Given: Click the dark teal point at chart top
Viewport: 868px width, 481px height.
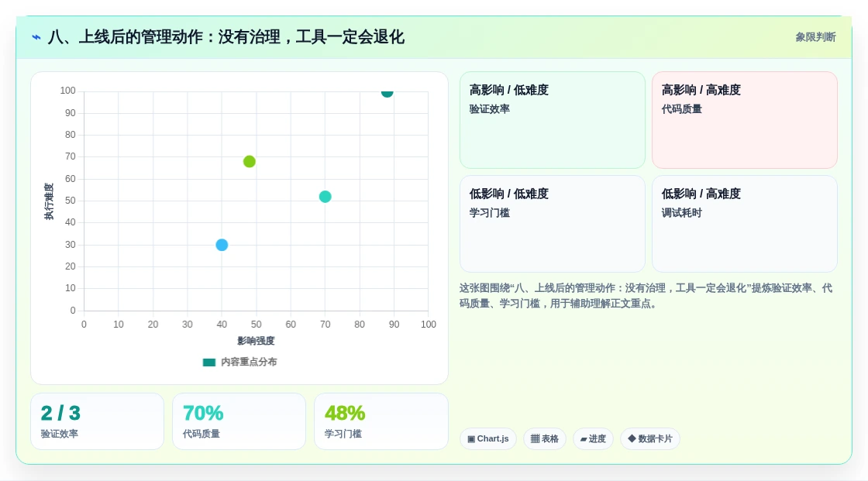Looking at the screenshot, I should pyautogui.click(x=387, y=92).
